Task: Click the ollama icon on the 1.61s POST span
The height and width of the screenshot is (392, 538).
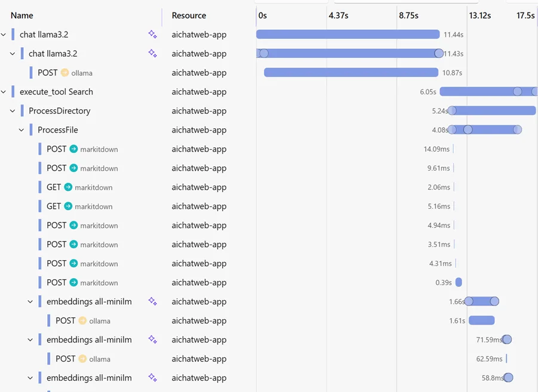Action: click(x=82, y=321)
